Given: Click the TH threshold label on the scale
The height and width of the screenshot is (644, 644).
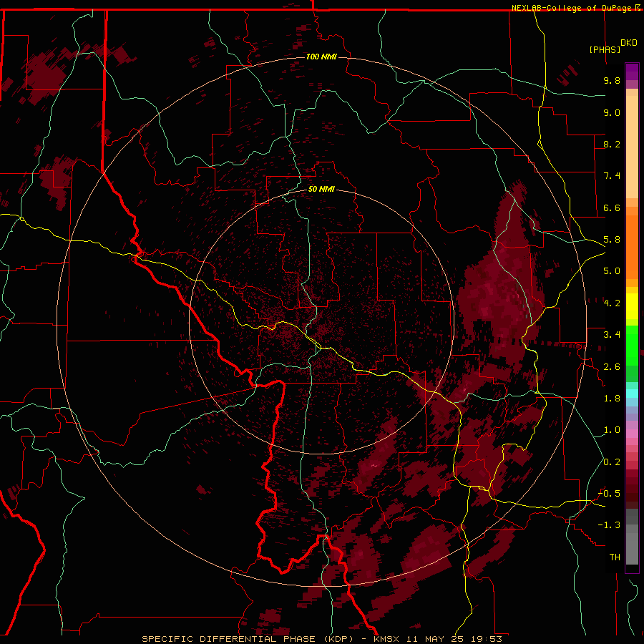Looking at the screenshot, I should pyautogui.click(x=615, y=557).
